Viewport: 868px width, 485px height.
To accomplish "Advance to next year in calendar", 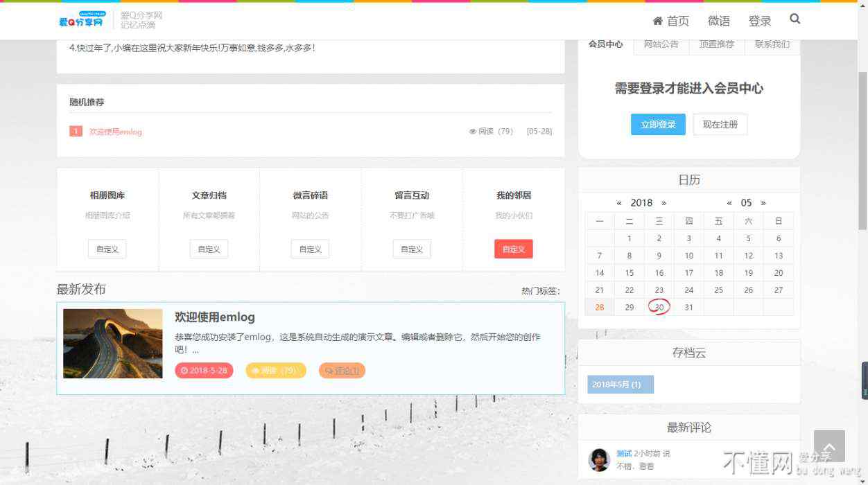I will coord(663,203).
